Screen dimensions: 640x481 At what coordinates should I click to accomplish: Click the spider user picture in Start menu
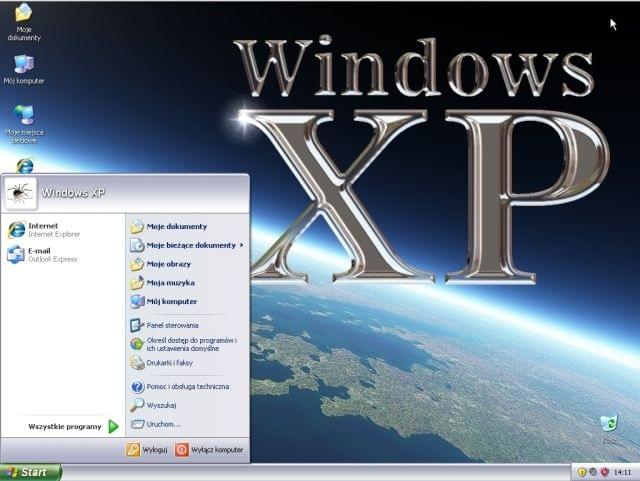20,192
